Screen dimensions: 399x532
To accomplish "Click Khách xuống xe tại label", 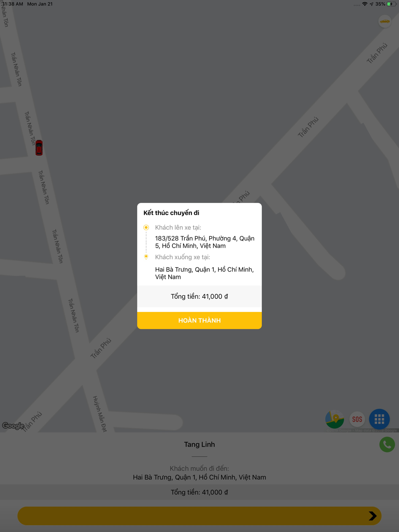I will pos(182,257).
